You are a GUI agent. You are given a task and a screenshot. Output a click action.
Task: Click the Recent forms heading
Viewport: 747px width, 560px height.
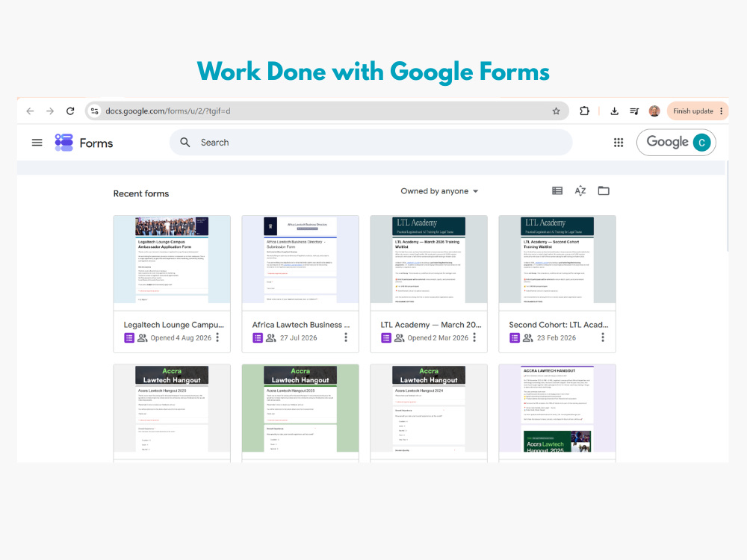click(141, 193)
